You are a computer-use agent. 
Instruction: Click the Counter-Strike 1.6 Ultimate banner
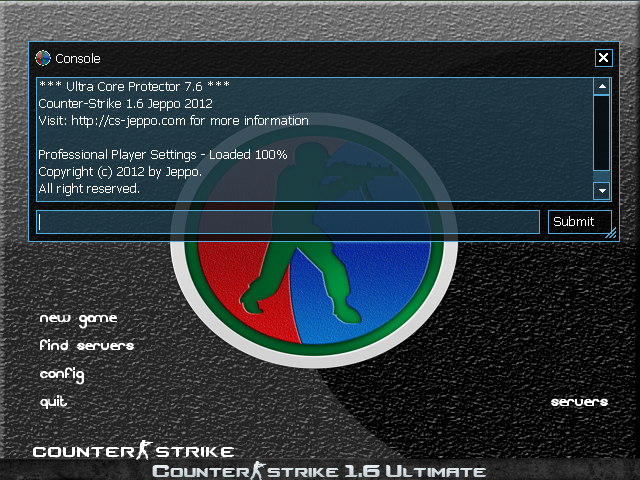point(319,471)
